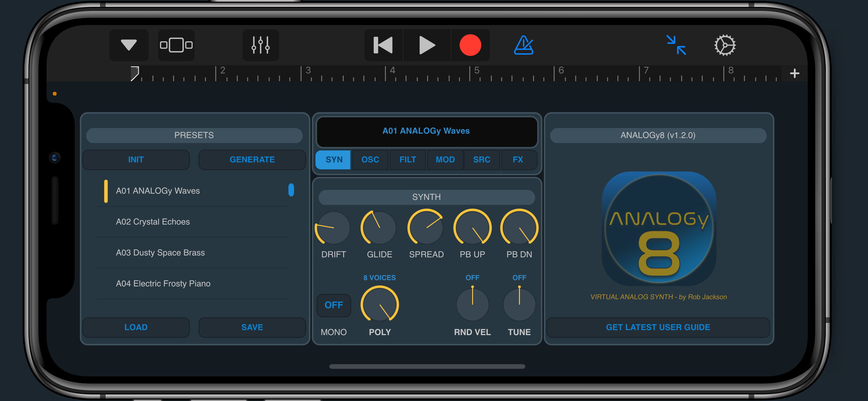Image resolution: width=868 pixels, height=401 pixels.
Task: Select preset A03 Dusty Space Brass
Action: 193,253
